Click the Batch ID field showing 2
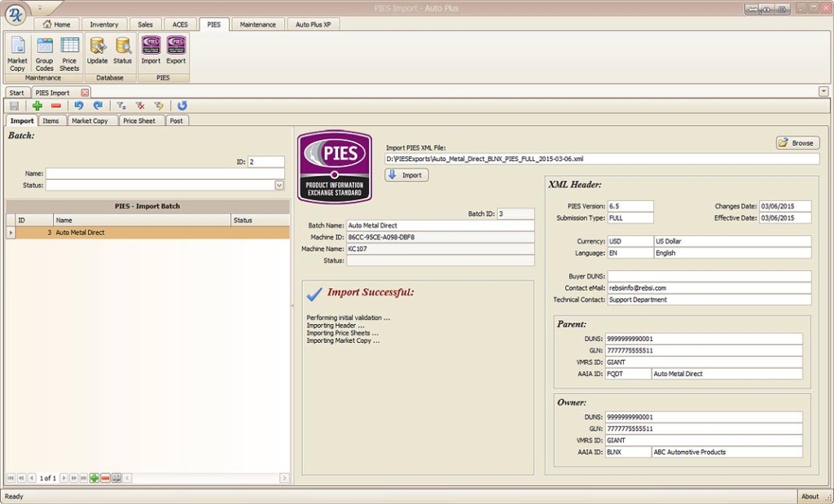Screen dimensions: 834x504 [266, 161]
